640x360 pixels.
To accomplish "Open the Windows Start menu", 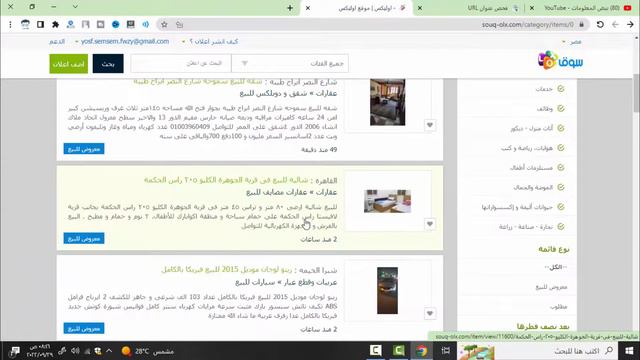I will click(629, 351).
